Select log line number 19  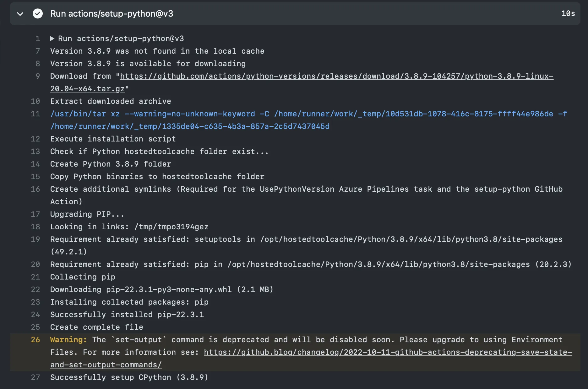coord(35,239)
